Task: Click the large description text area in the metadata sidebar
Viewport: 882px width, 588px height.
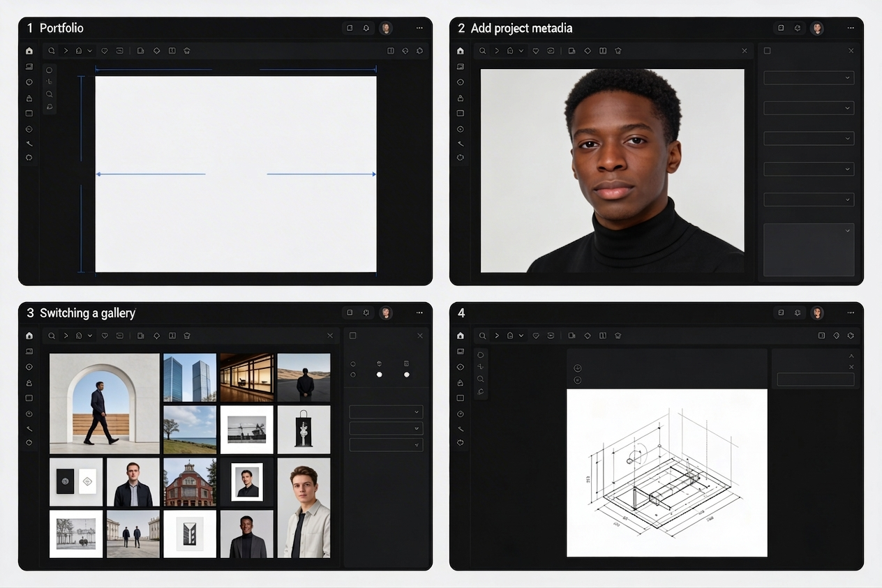Action: (x=809, y=249)
